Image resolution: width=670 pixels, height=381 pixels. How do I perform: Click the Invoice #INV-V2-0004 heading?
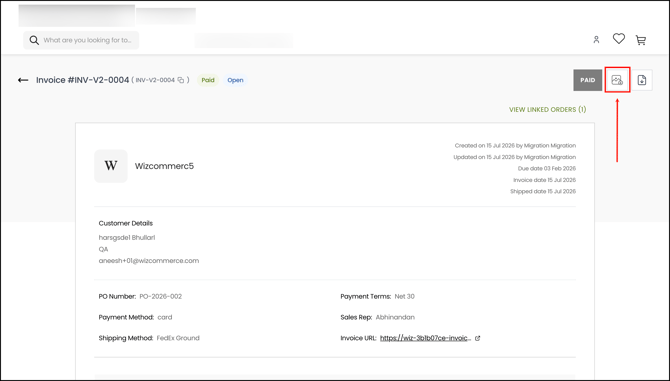tap(82, 80)
